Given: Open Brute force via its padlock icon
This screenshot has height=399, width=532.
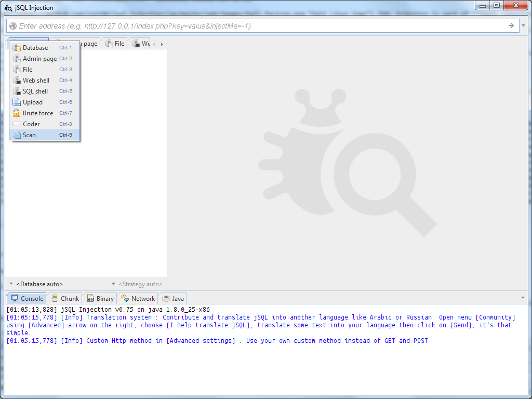Looking at the screenshot, I should pyautogui.click(x=17, y=113).
